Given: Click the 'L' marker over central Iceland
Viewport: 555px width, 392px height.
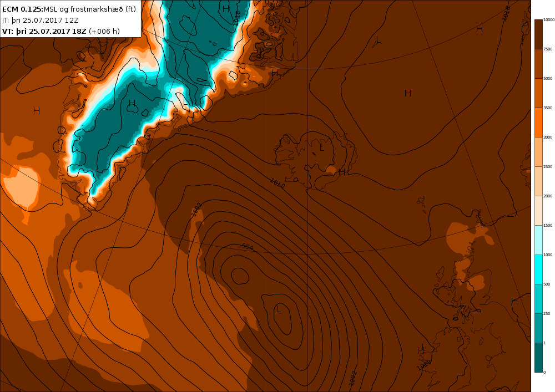Looking at the screenshot, I should (x=322, y=147).
